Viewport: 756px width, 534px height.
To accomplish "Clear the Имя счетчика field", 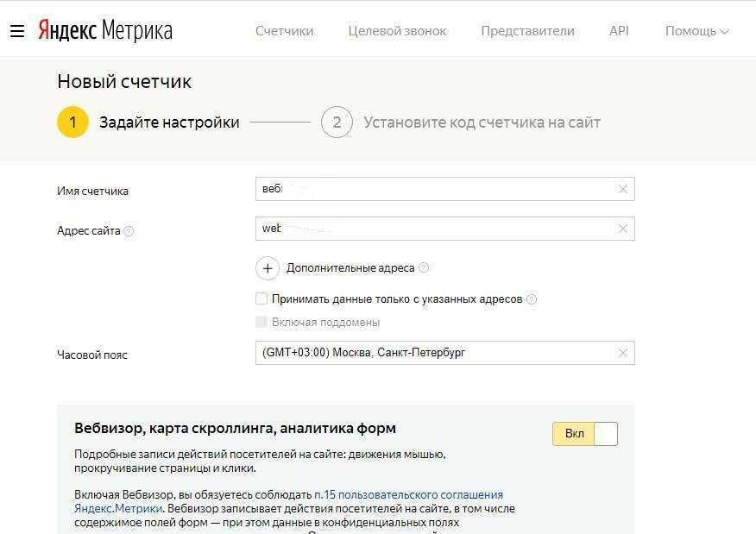I will (622, 189).
